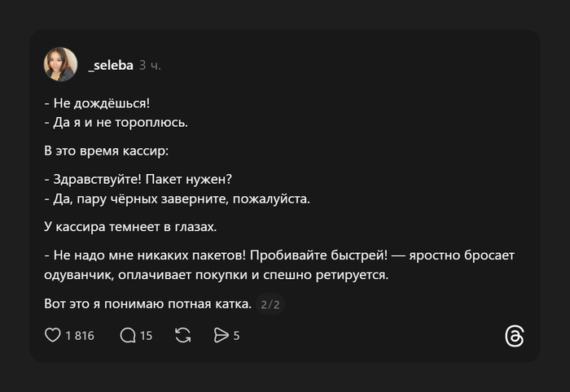The height and width of the screenshot is (392, 570).
Task: Like the post with the heart icon
Action: click(x=53, y=335)
